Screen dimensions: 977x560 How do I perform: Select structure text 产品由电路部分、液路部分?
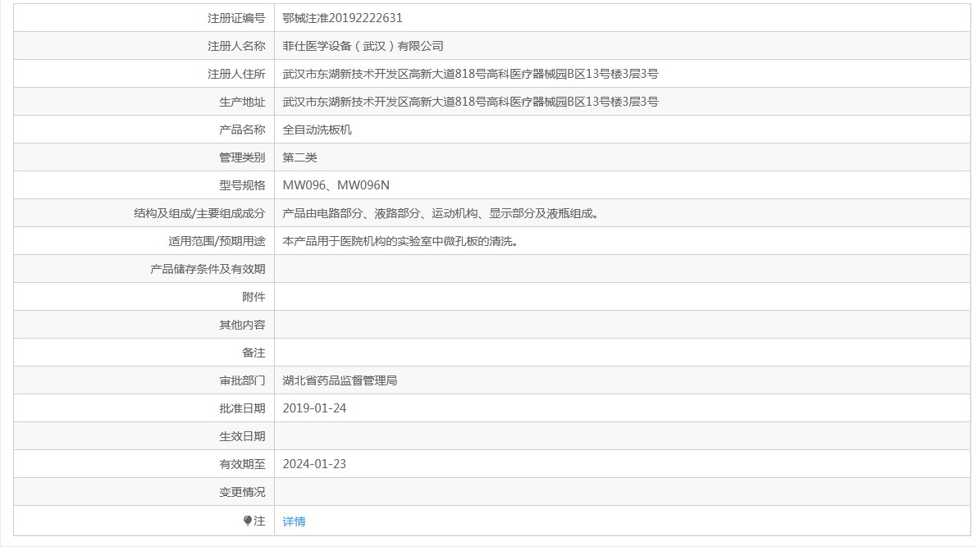point(351,213)
